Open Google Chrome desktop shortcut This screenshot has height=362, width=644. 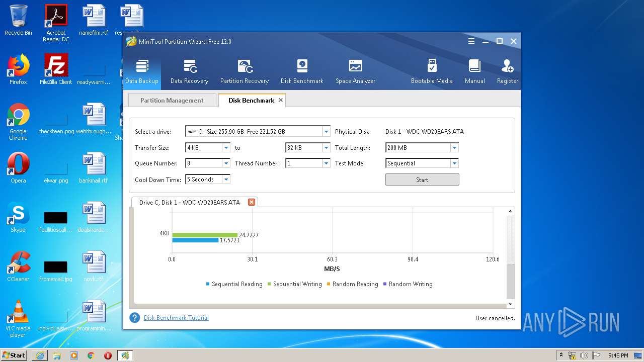point(18,122)
